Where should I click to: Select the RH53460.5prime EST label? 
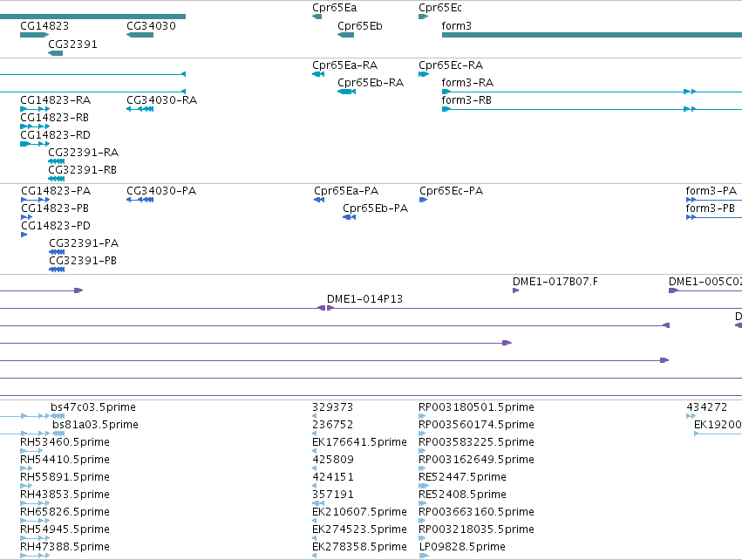(65, 442)
